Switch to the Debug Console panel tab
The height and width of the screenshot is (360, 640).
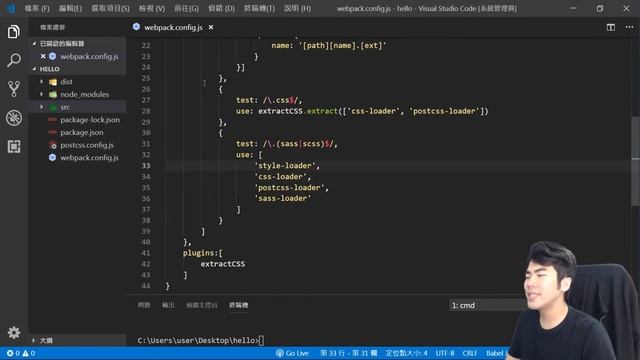tap(202, 305)
